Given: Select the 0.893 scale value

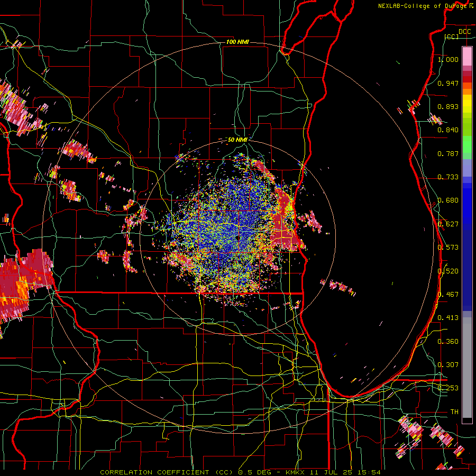Looking at the screenshot, I should pyautogui.click(x=448, y=106).
